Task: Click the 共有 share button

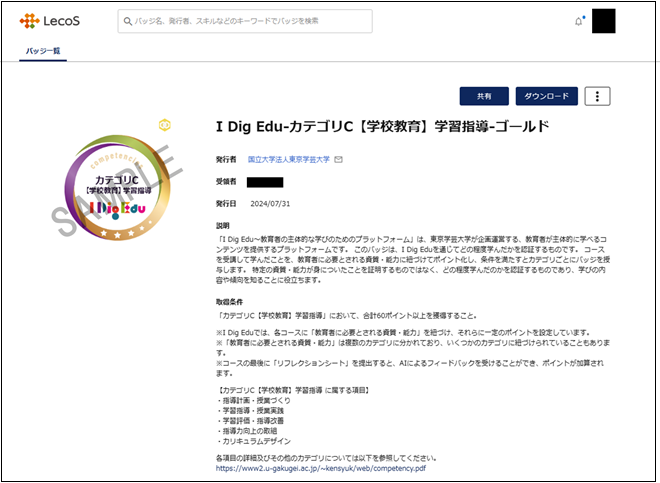Action: [x=484, y=96]
